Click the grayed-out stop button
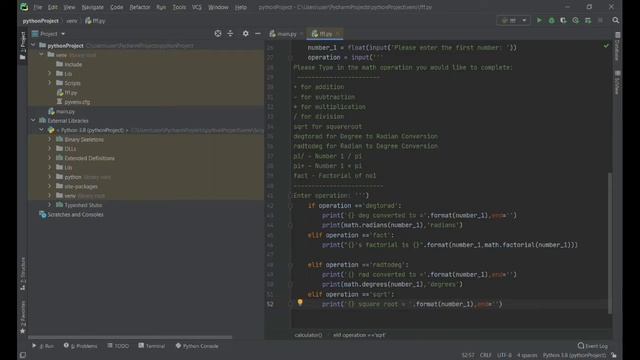This screenshot has width=640, height=360. [x=600, y=20]
